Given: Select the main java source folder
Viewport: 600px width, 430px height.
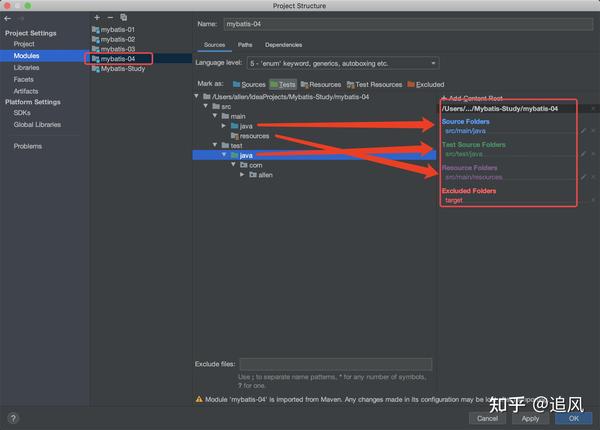Looking at the screenshot, I should tap(242, 126).
